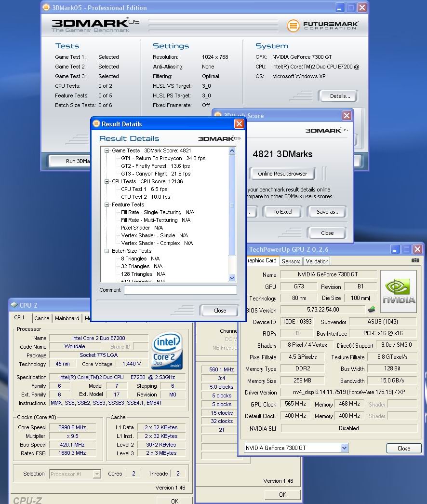Viewport: 427px width, 504px height.
Task: Click the Core Speed 3990.6 MHz value
Action: (72, 427)
